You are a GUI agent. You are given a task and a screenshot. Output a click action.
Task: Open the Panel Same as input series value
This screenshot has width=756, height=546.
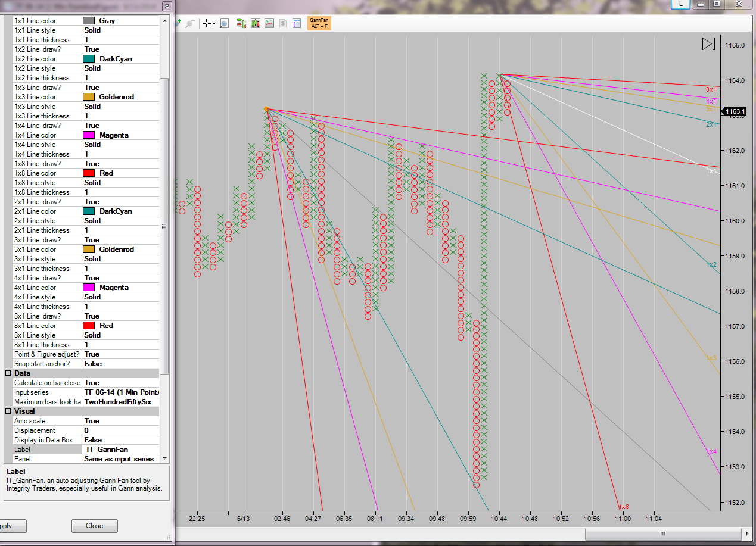(x=120, y=459)
